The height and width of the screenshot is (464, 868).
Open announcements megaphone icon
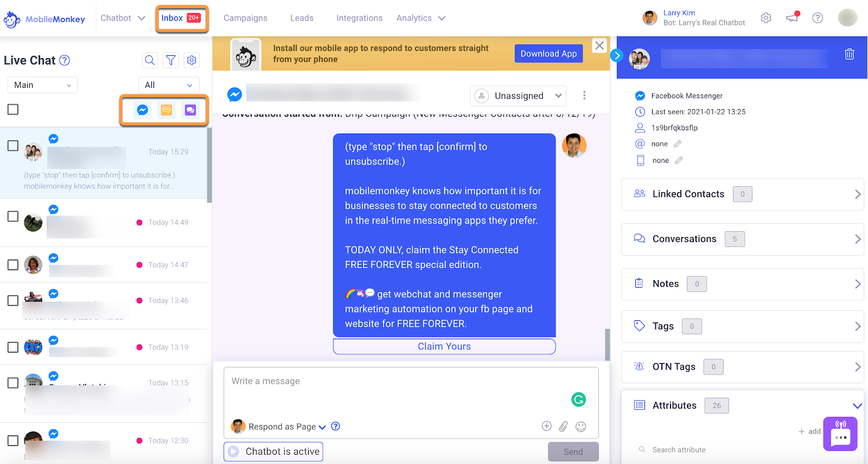(x=793, y=17)
